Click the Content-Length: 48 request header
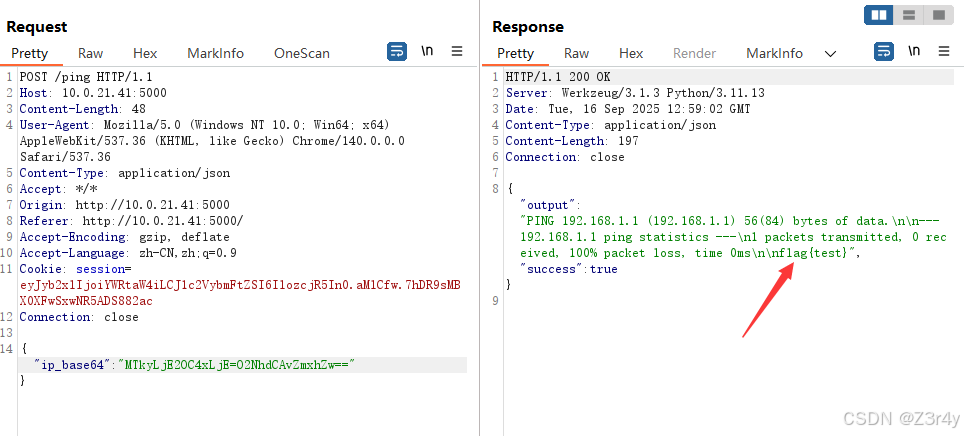The height and width of the screenshot is (436, 964). (82, 109)
